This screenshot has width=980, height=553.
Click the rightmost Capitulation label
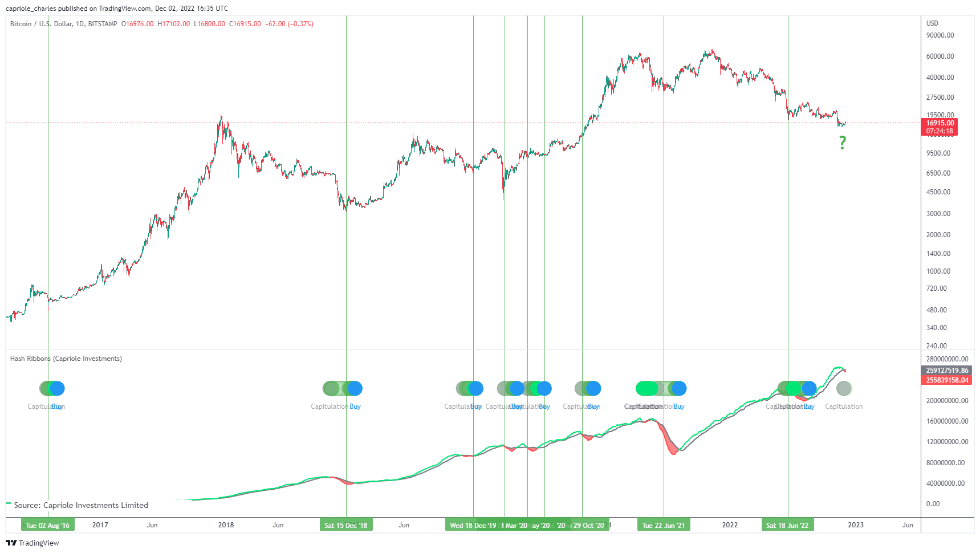tap(844, 406)
